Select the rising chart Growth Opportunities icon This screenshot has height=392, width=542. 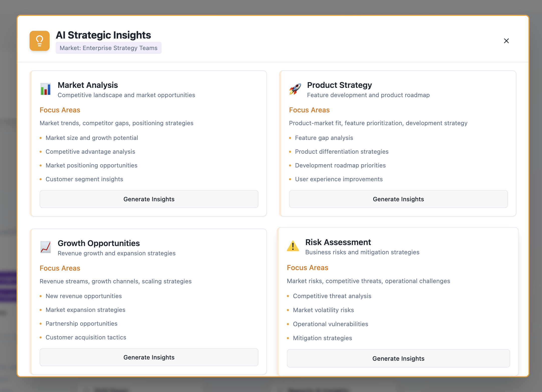click(x=46, y=248)
